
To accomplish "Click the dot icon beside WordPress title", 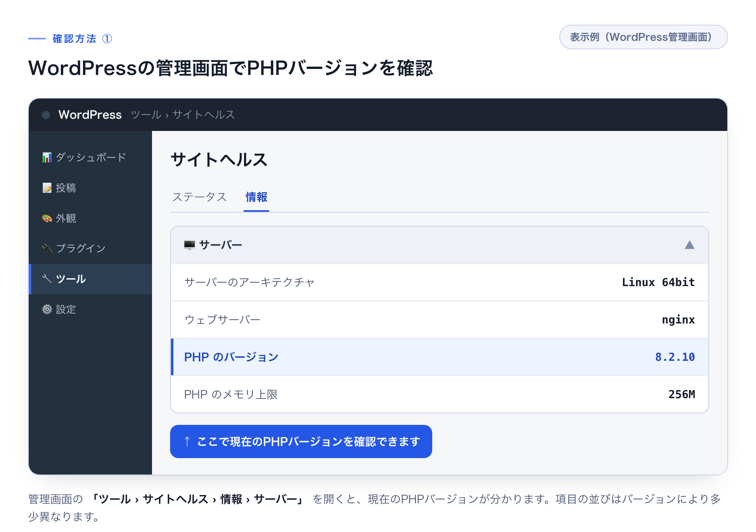I will 46,115.
